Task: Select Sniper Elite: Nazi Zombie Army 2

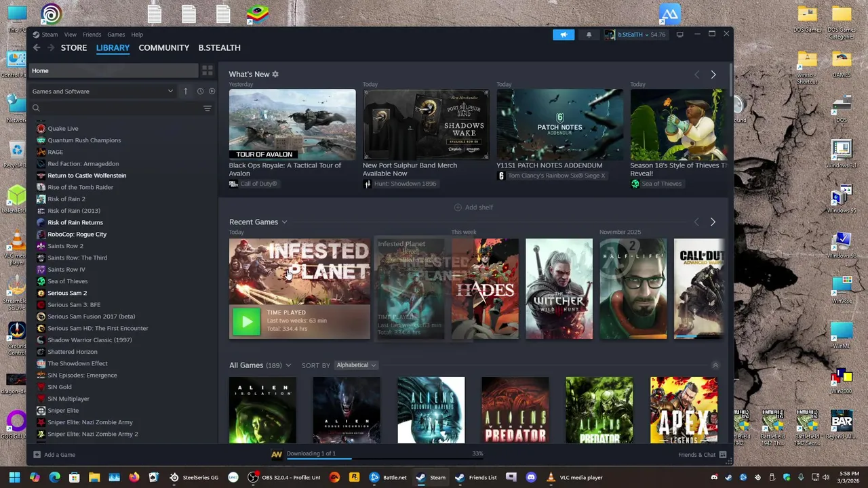Action: [x=92, y=434]
